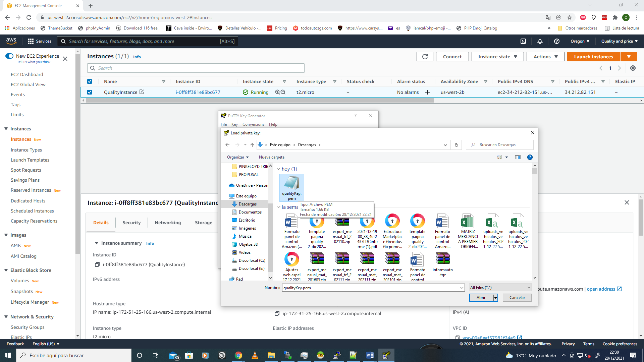This screenshot has height=362, width=644.
Task: Open the Oregon region selector
Action: pos(580,41)
